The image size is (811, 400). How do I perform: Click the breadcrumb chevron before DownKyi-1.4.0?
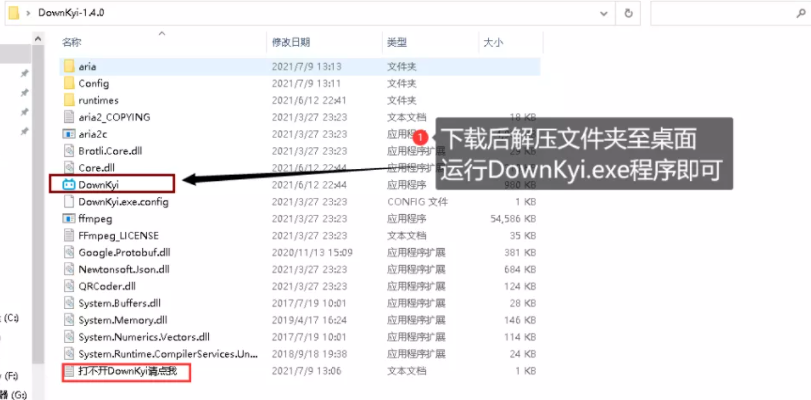(28, 13)
